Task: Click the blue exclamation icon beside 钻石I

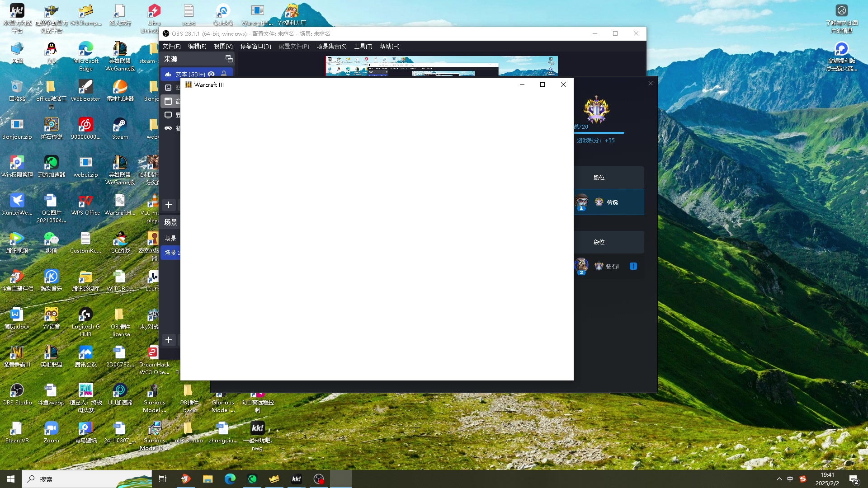Action: pyautogui.click(x=633, y=266)
